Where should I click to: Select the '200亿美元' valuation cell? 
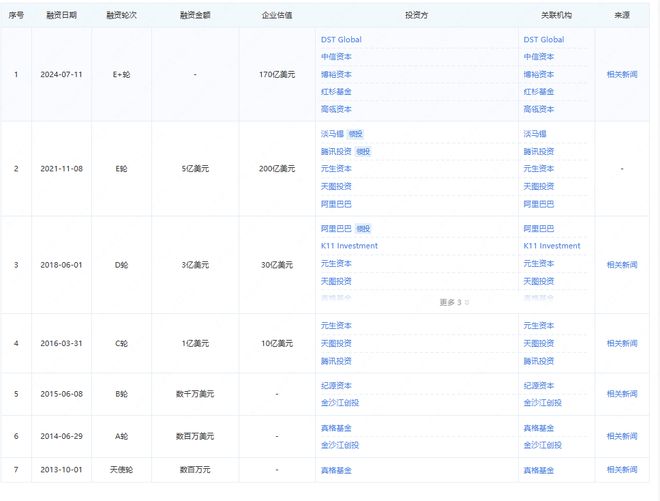277,169
